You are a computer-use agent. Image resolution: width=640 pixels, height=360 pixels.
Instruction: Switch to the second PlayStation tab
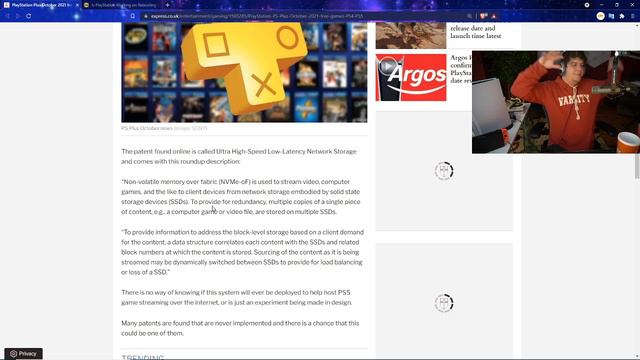120,5
